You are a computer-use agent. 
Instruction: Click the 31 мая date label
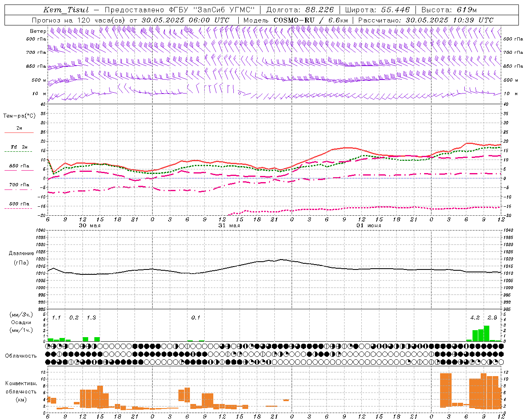229,226
